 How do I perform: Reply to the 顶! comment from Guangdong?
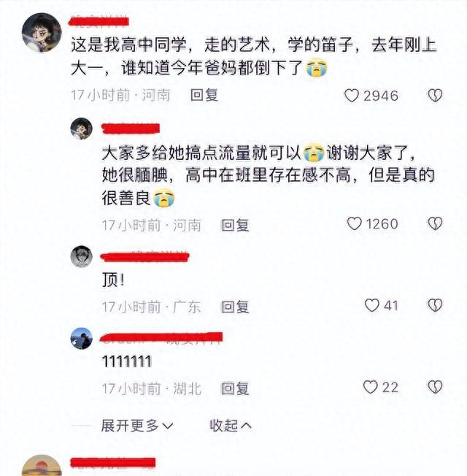[x=235, y=307]
